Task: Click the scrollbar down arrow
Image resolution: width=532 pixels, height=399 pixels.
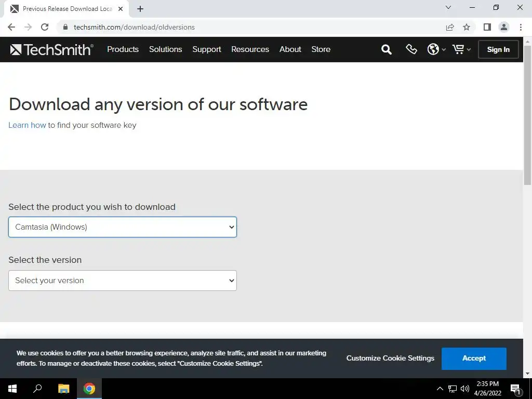Action: click(x=527, y=374)
